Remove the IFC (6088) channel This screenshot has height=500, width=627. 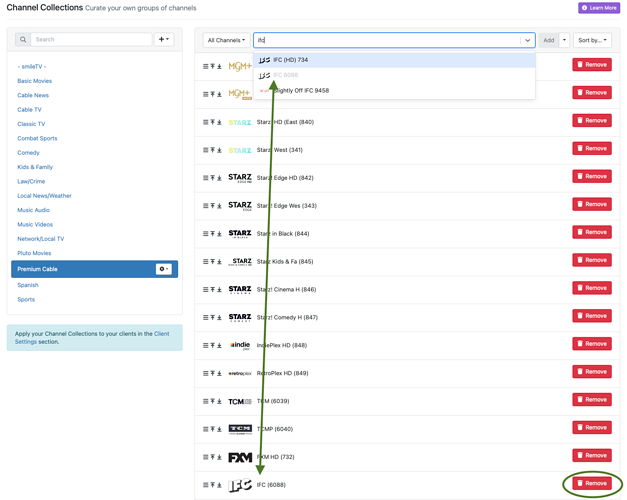pos(591,483)
